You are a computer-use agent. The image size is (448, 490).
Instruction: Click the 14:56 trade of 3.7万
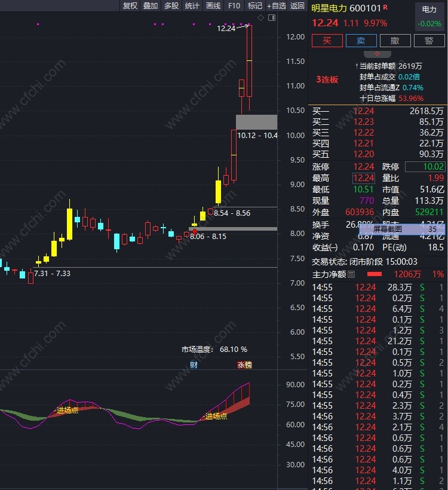coord(378,416)
